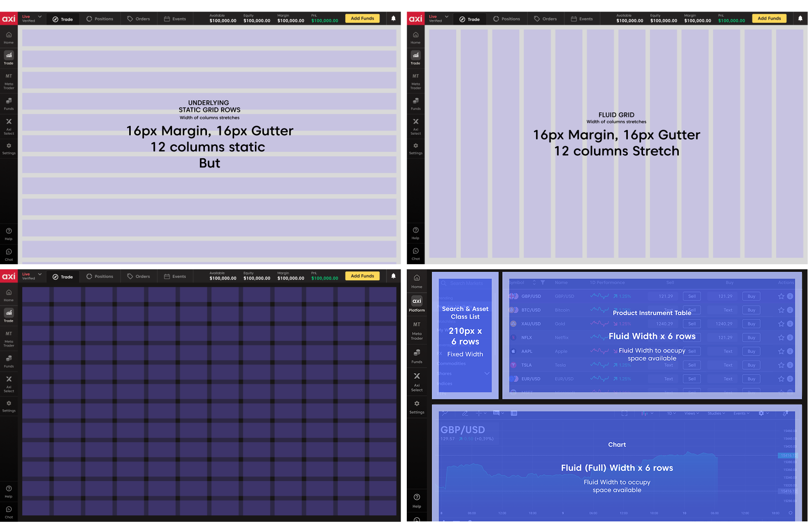Click the Buy button for EUR/USD
This screenshot has height=532, width=808.
(751, 379)
